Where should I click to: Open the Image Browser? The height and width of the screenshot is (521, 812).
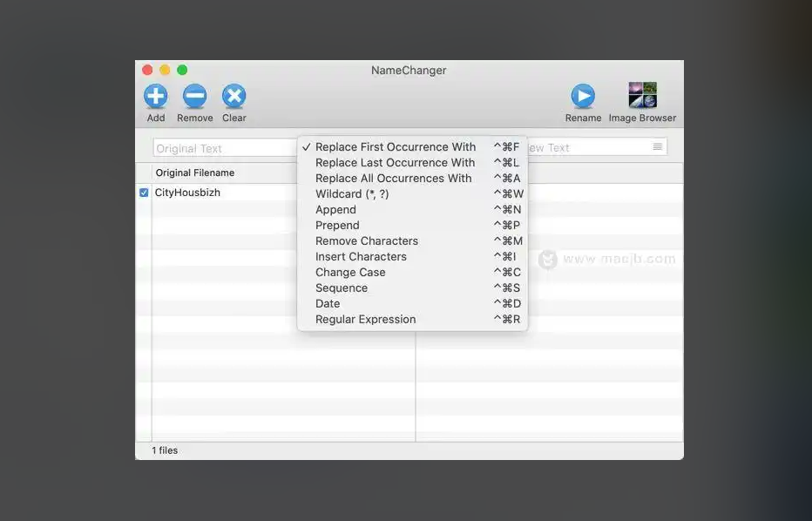(x=643, y=95)
